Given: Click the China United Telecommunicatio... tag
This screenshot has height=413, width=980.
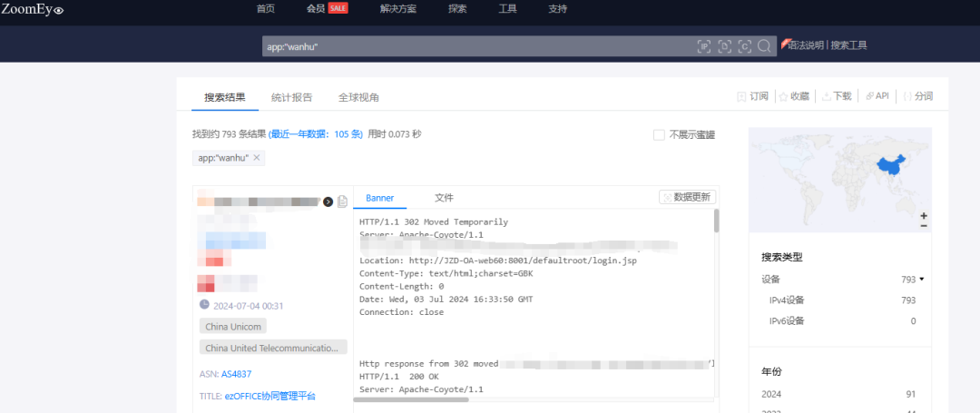Looking at the screenshot, I should pos(273,348).
